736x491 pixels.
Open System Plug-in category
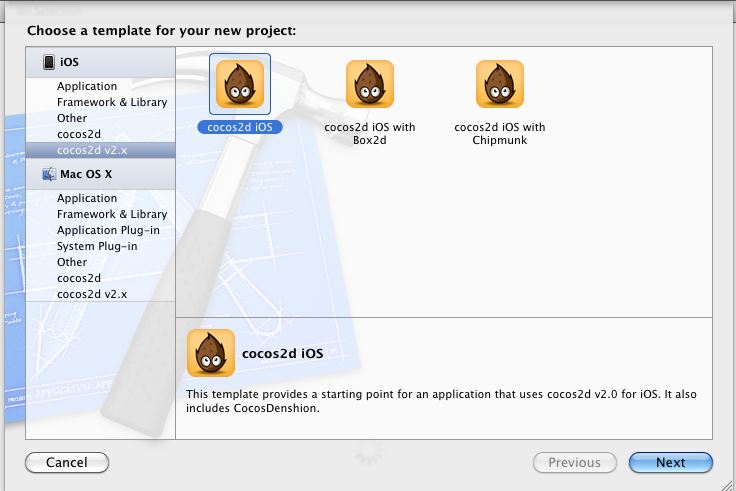tap(97, 246)
